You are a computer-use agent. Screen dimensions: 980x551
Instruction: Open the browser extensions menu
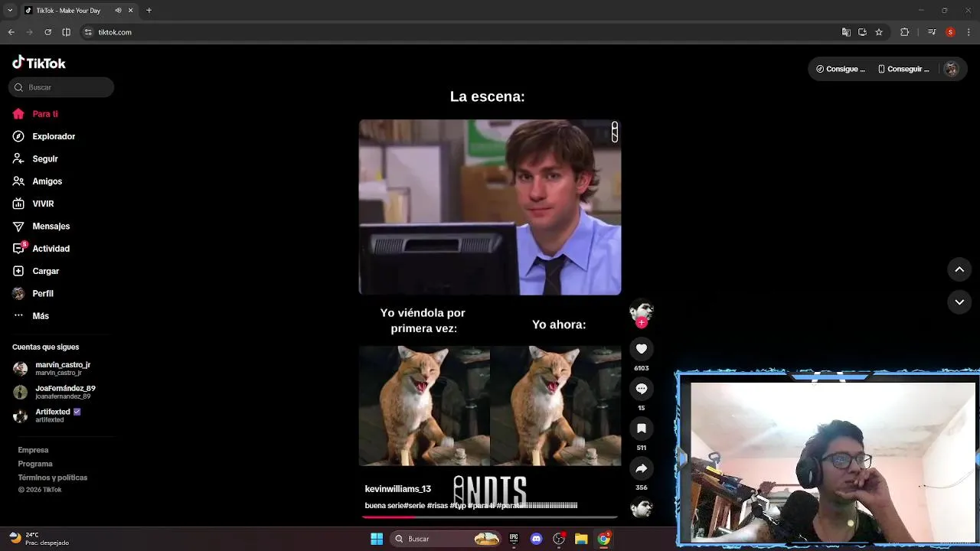click(904, 32)
